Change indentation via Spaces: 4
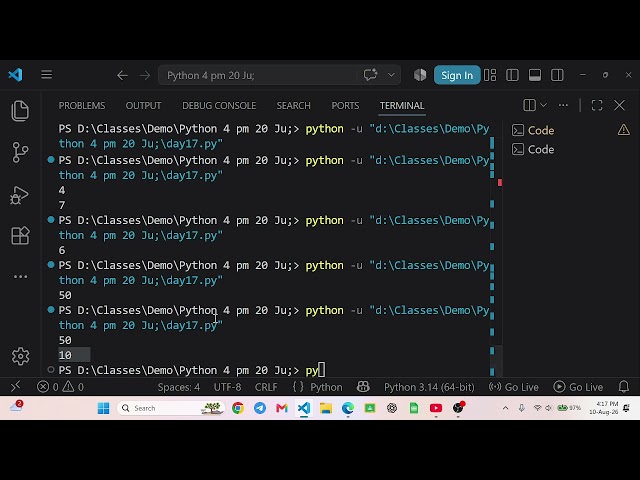Viewport: 640px width, 480px height. pyautogui.click(x=179, y=387)
